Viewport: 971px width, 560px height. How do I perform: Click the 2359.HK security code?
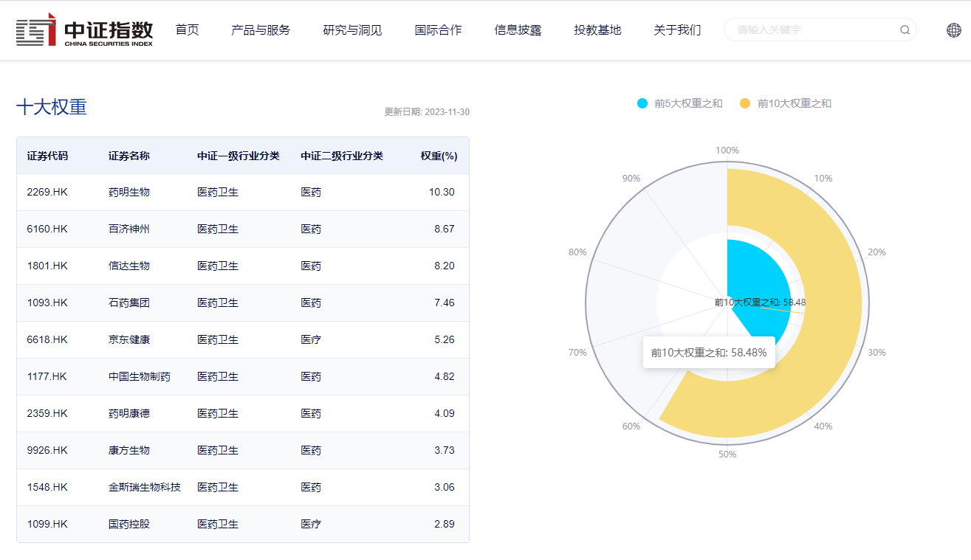click(47, 413)
